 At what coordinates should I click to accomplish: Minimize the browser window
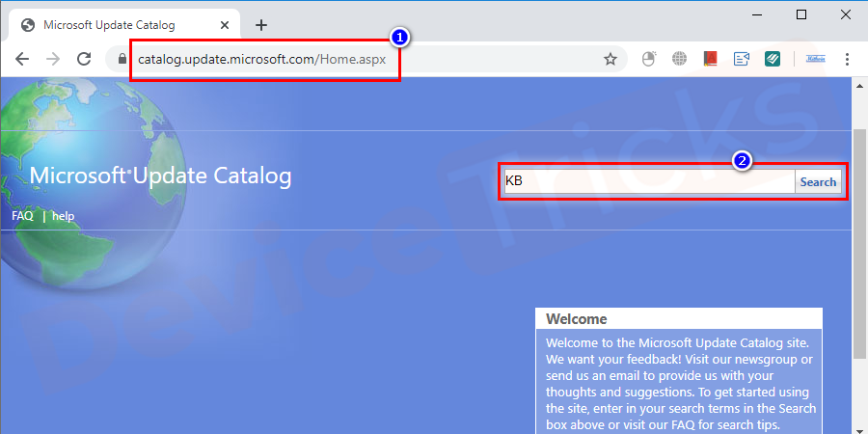757,14
